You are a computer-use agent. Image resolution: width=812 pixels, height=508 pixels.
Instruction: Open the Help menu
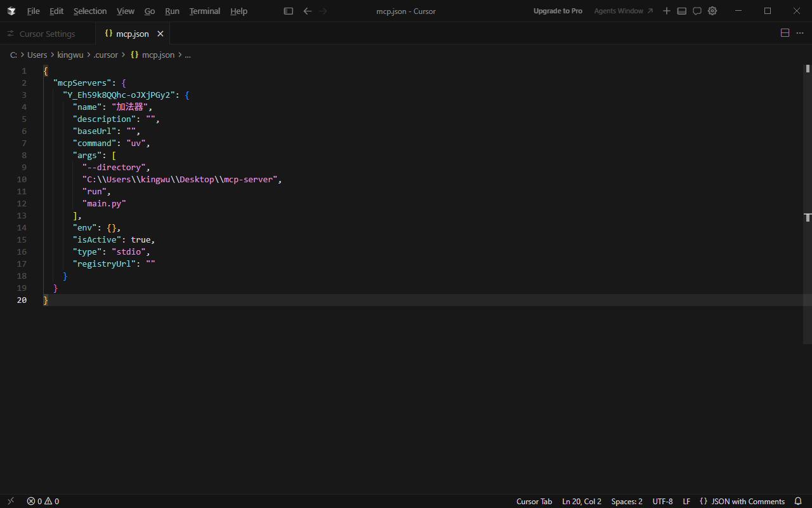[x=239, y=11]
